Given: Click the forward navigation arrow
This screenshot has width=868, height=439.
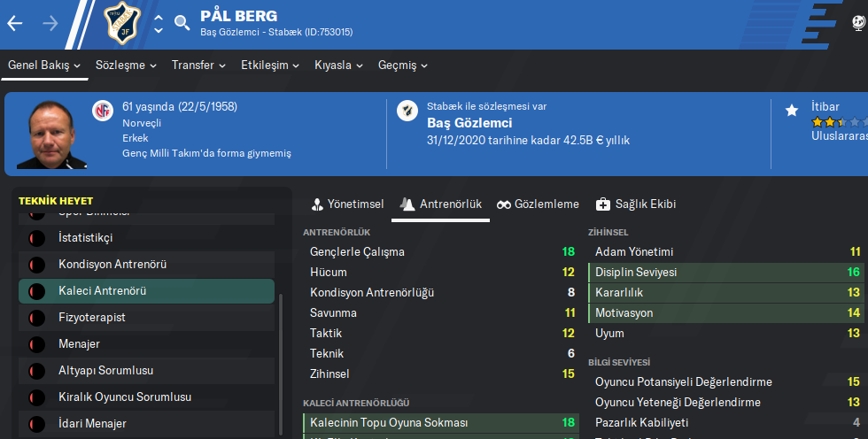Looking at the screenshot, I should [x=50, y=24].
